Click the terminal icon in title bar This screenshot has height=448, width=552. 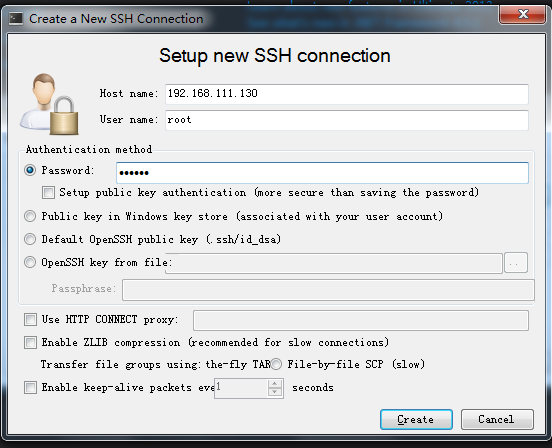(16, 18)
